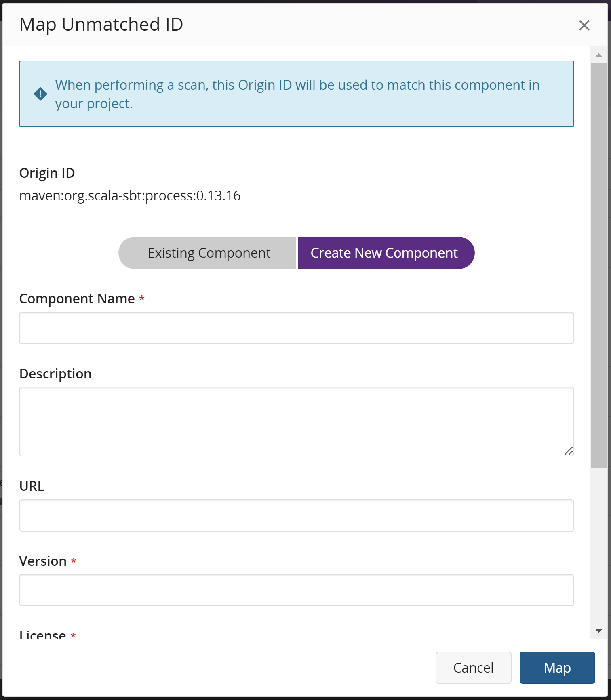611x700 pixels.
Task: Click the Map button
Action: point(557,668)
